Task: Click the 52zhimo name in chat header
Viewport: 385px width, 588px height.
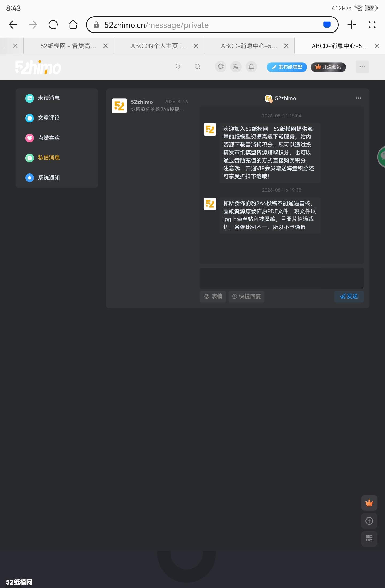Action: click(x=286, y=98)
